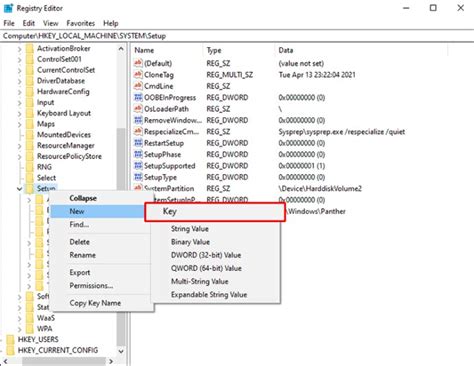Click the CurrentControlSet folder icon
The image size is (474, 366).
coord(30,70)
